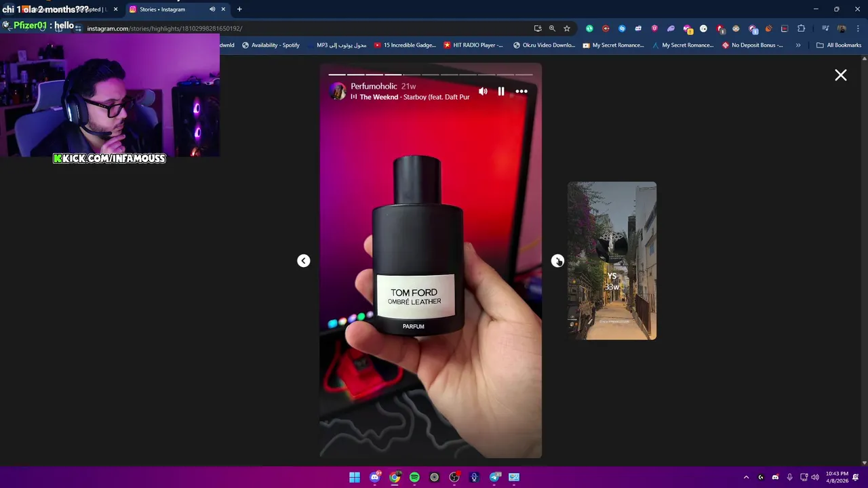Open the story three-dots options menu
This screenshot has width=868, height=488.
[521, 91]
